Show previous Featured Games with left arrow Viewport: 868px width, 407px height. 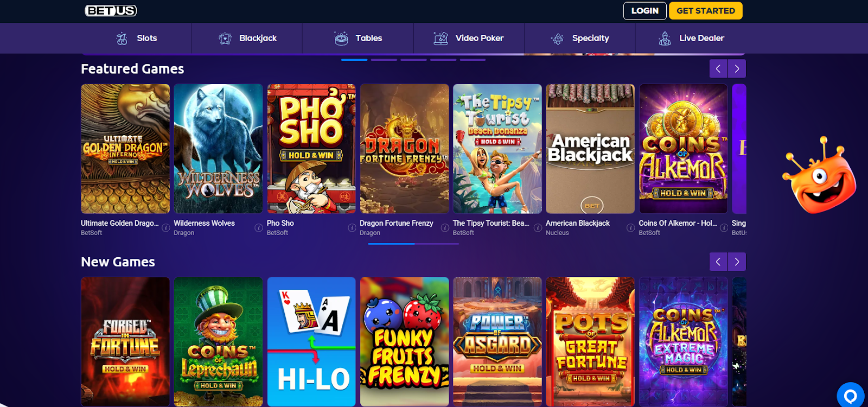click(718, 69)
